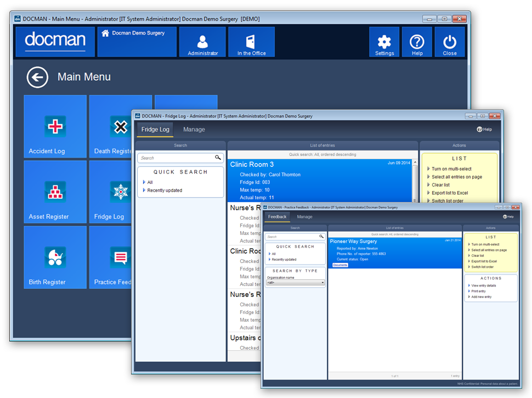Click the In the Office status tile

pyautogui.click(x=251, y=42)
